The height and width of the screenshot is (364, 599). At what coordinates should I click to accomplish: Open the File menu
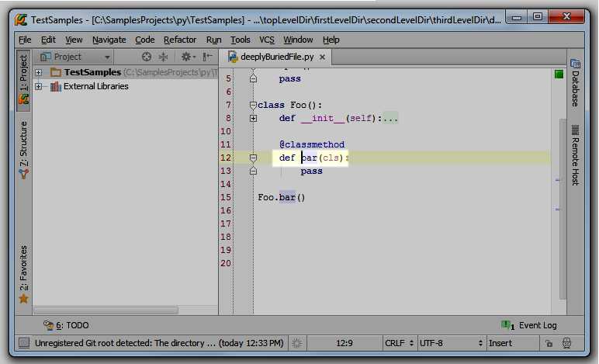point(25,40)
